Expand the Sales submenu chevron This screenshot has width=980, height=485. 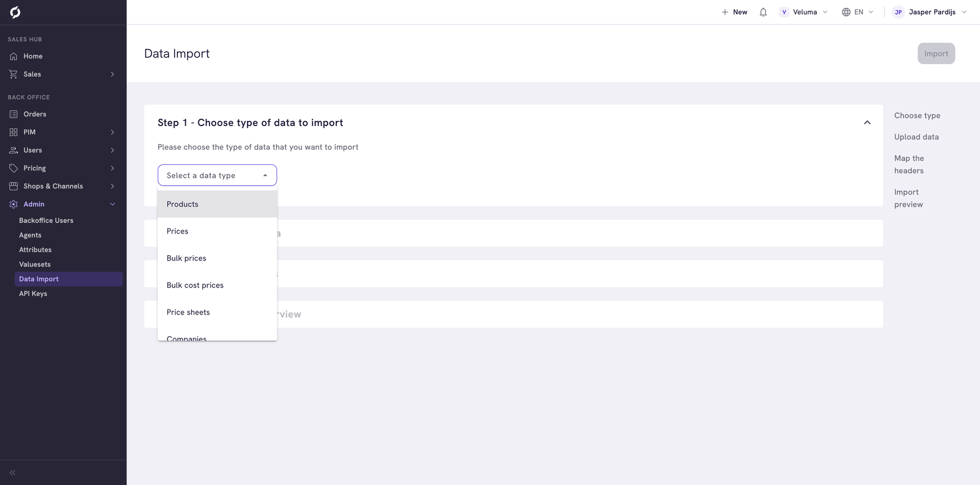pyautogui.click(x=113, y=74)
